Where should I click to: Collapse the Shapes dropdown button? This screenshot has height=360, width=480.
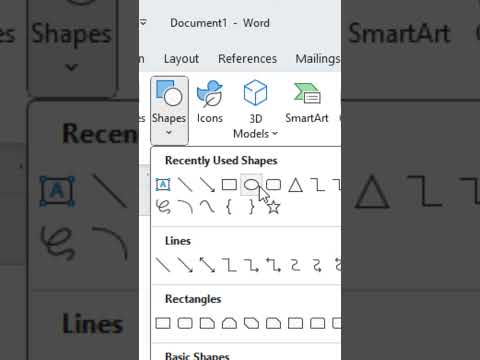pyautogui.click(x=169, y=110)
